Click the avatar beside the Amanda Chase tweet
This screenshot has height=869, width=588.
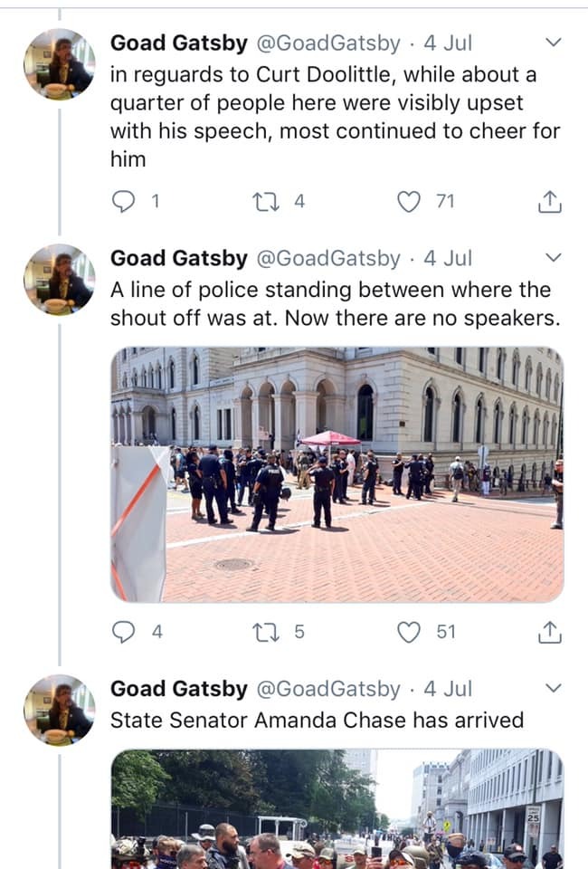tap(59, 711)
